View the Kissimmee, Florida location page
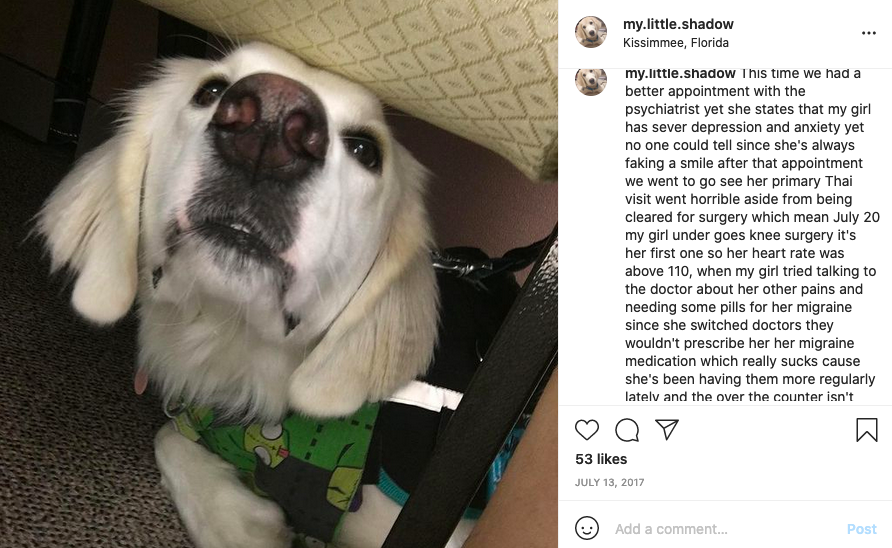This screenshot has width=892, height=548. (676, 43)
